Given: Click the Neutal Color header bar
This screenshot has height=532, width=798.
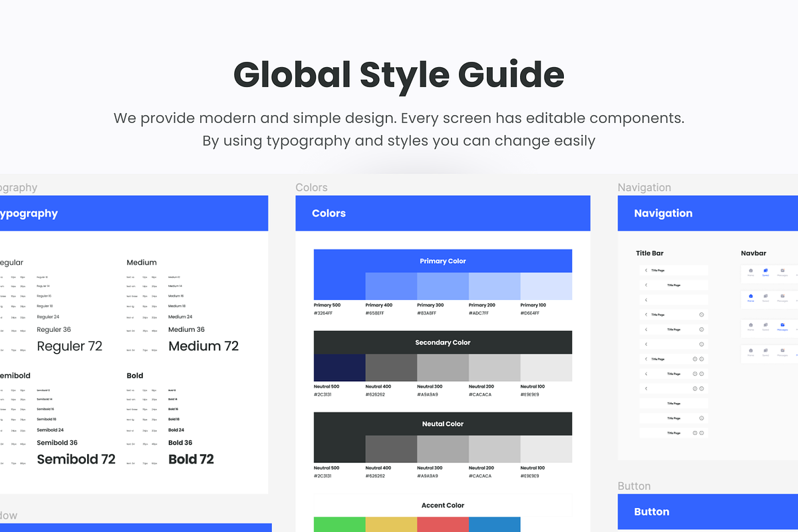Looking at the screenshot, I should (x=443, y=424).
